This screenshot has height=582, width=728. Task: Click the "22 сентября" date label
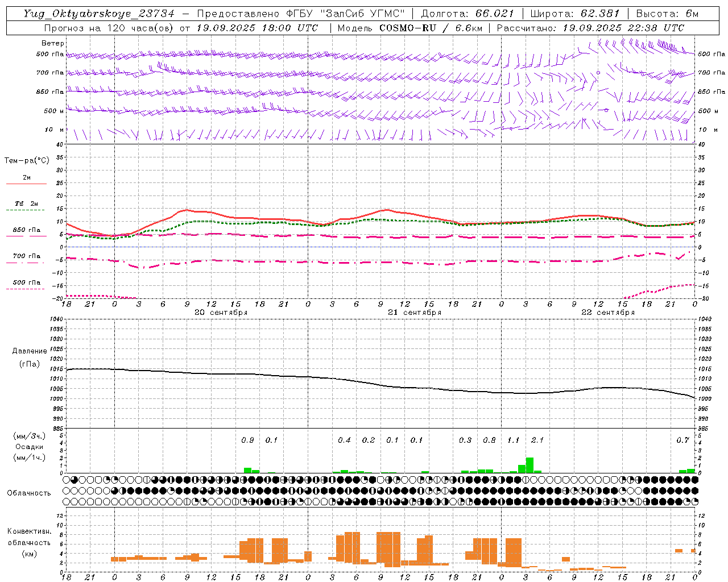[x=607, y=313]
